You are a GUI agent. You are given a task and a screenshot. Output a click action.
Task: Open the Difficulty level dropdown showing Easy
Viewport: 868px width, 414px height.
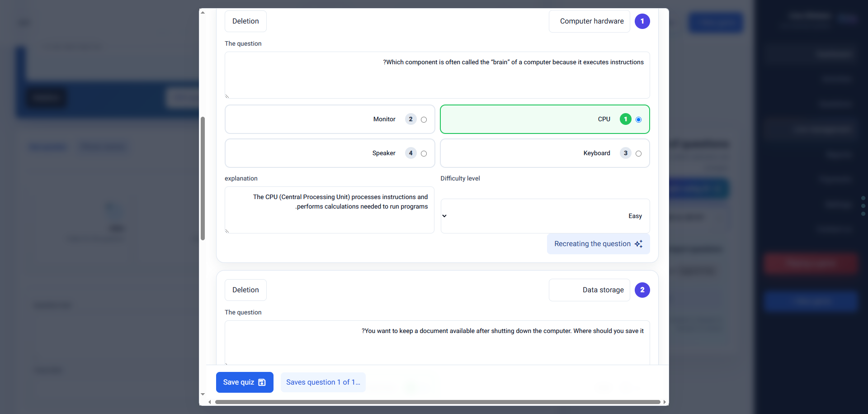tap(545, 216)
